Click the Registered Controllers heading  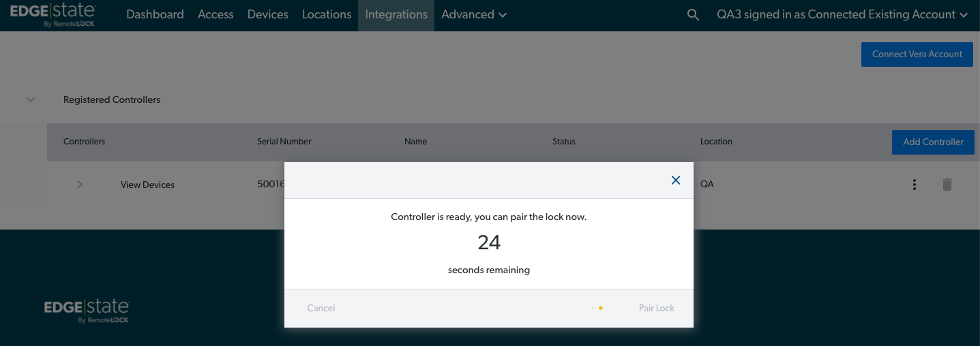(112, 99)
